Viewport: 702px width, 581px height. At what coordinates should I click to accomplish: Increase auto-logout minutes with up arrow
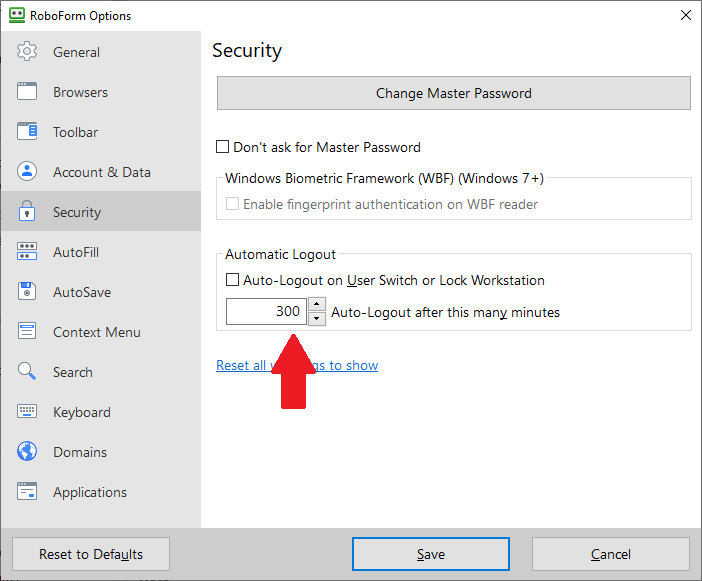(316, 305)
